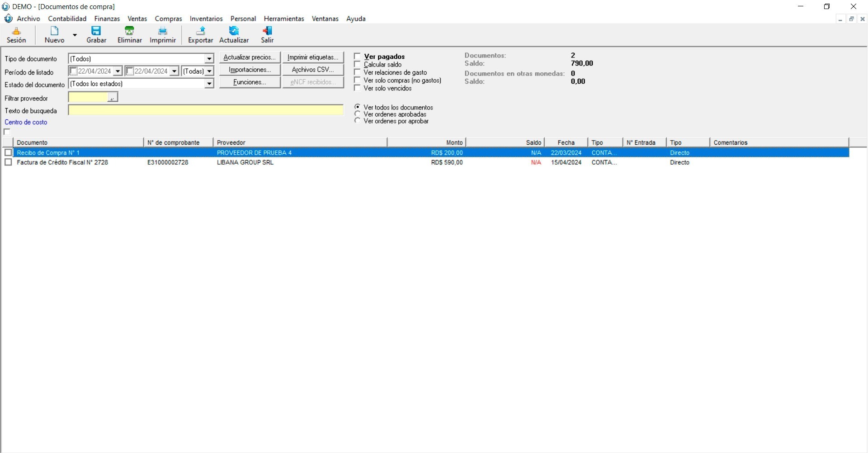The width and height of the screenshot is (868, 453).
Task: Click the Importaciones... button
Action: (250, 70)
